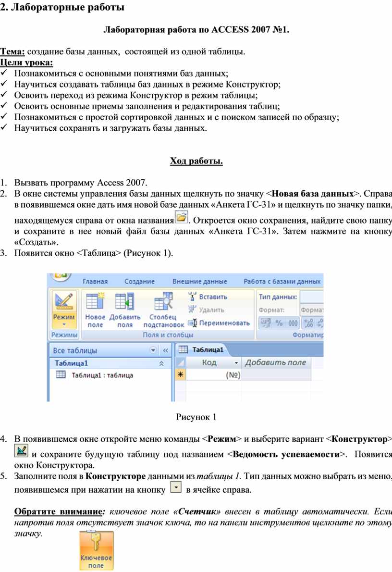Click the Новое поле ribbon button

point(95,310)
